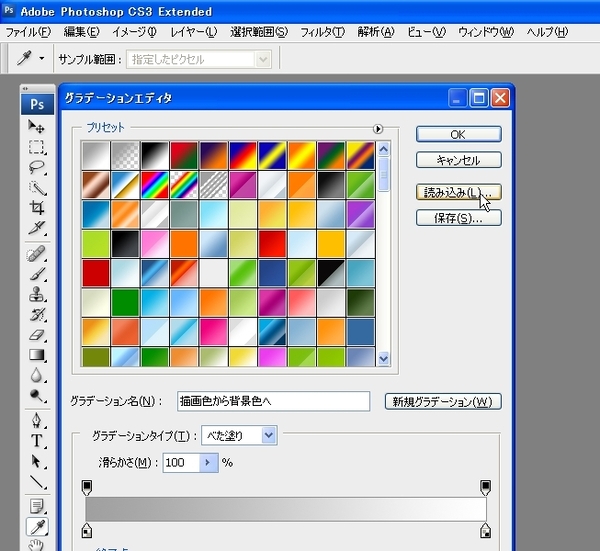600x551 pixels.
Task: Open the 滑らかさ slider popup arrow
Action: (208, 463)
